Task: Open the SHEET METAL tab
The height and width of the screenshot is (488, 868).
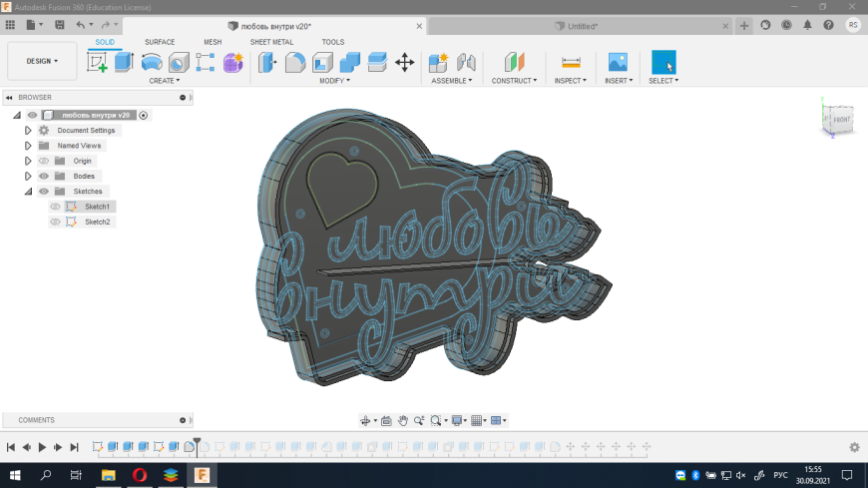Action: (x=271, y=42)
